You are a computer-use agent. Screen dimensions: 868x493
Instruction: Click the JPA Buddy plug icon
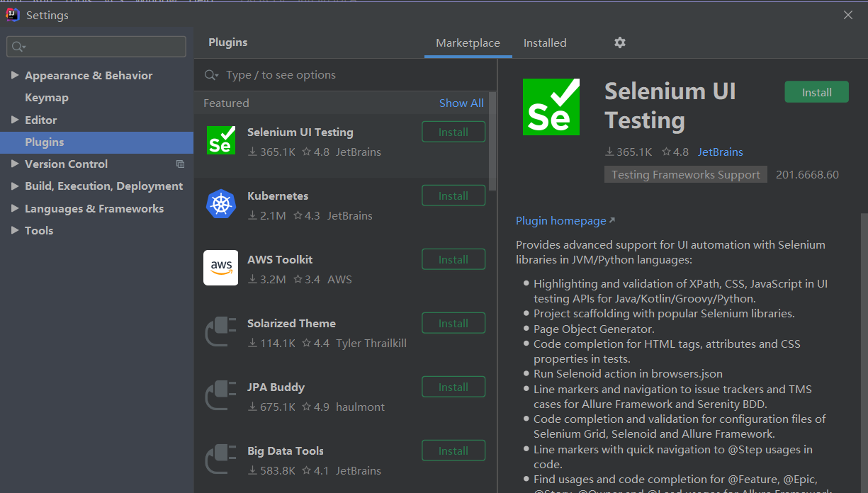[x=220, y=395]
